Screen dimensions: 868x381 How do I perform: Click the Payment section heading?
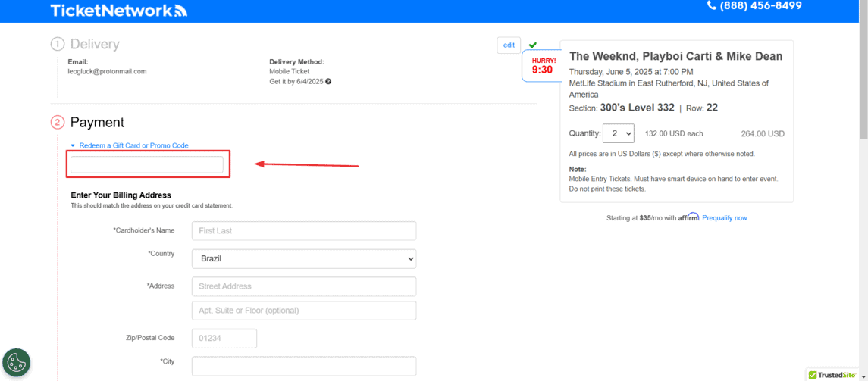[97, 122]
